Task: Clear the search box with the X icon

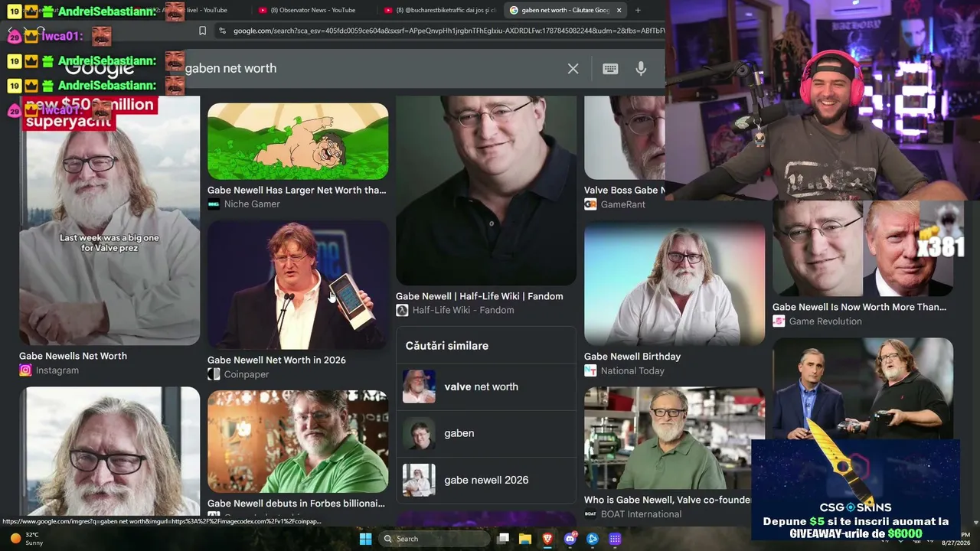Action: click(x=573, y=69)
